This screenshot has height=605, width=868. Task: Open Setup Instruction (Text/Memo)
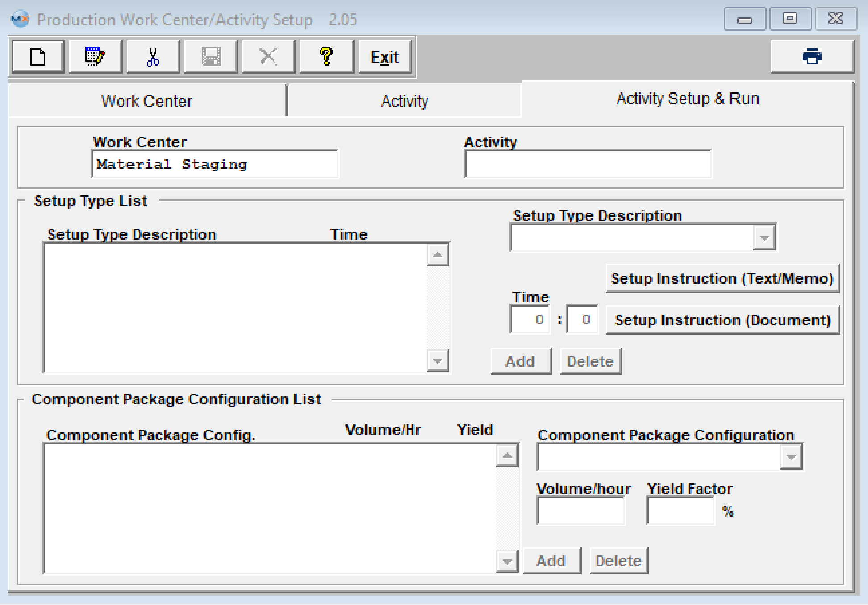coord(722,278)
